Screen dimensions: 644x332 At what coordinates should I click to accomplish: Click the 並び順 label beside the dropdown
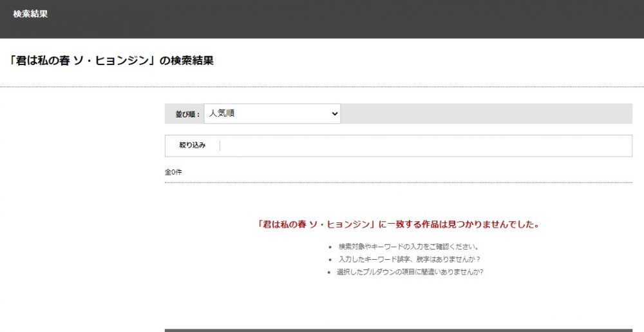(x=187, y=114)
